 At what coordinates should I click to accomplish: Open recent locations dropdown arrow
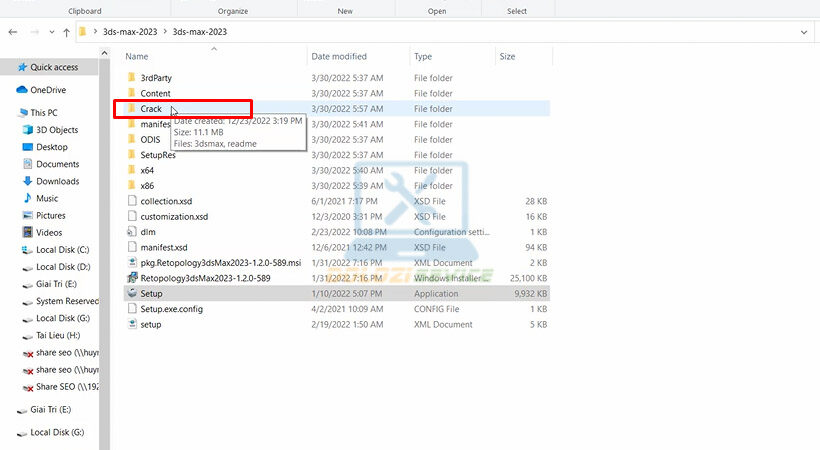click(50, 32)
